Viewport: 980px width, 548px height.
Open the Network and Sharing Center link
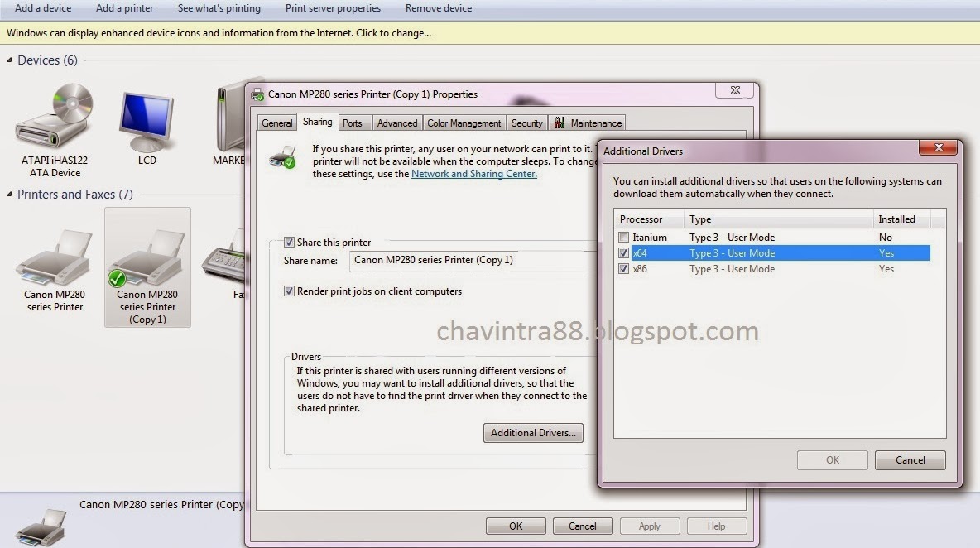pyautogui.click(x=473, y=174)
